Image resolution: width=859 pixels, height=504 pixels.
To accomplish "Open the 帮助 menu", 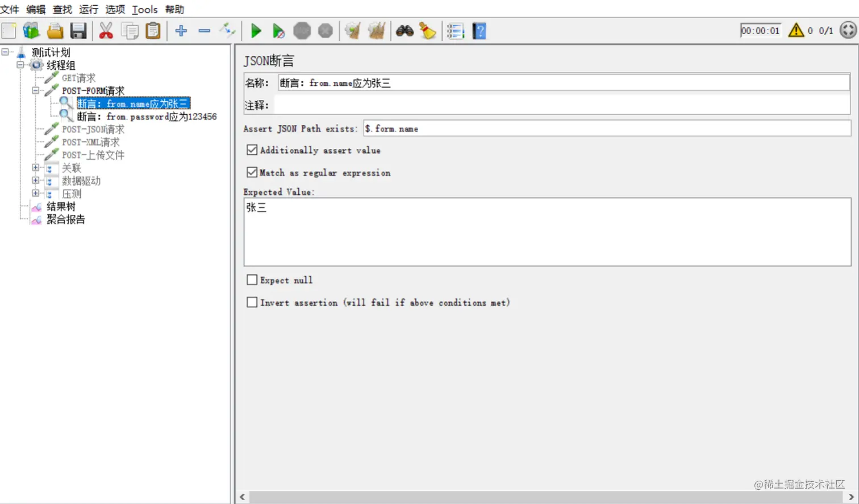I will click(175, 10).
